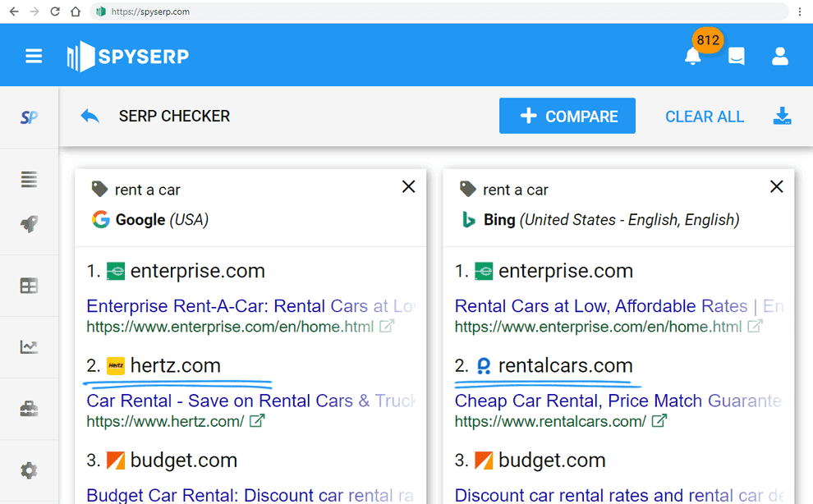Open settings via the gear icon
Image resolution: width=813 pixels, height=504 pixels.
point(29,470)
